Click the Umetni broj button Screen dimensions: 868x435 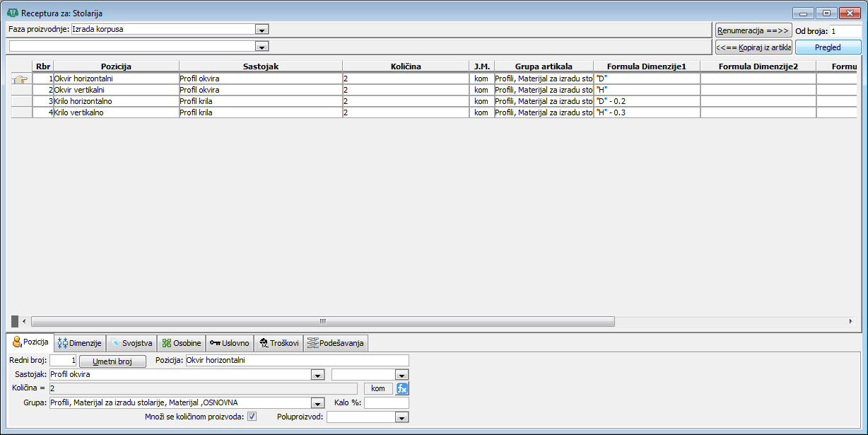[x=112, y=361]
